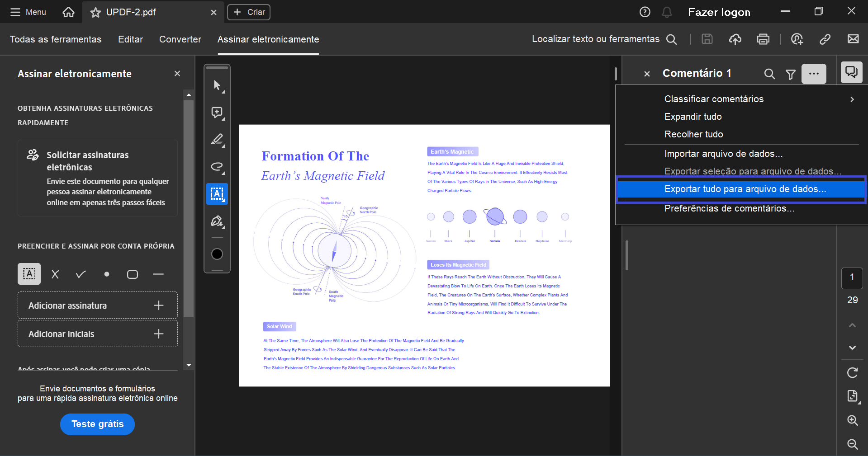Open the share link icon
This screenshot has height=456, width=868.
click(825, 39)
